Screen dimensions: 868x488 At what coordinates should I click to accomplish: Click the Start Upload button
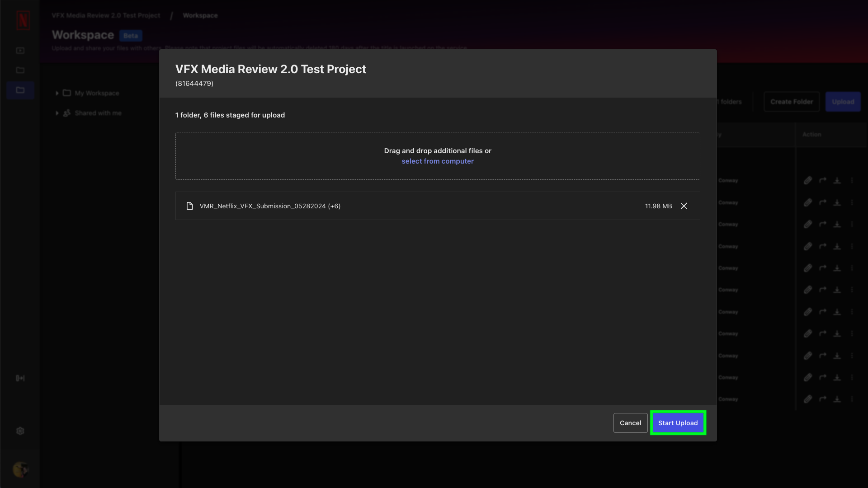[x=678, y=423]
